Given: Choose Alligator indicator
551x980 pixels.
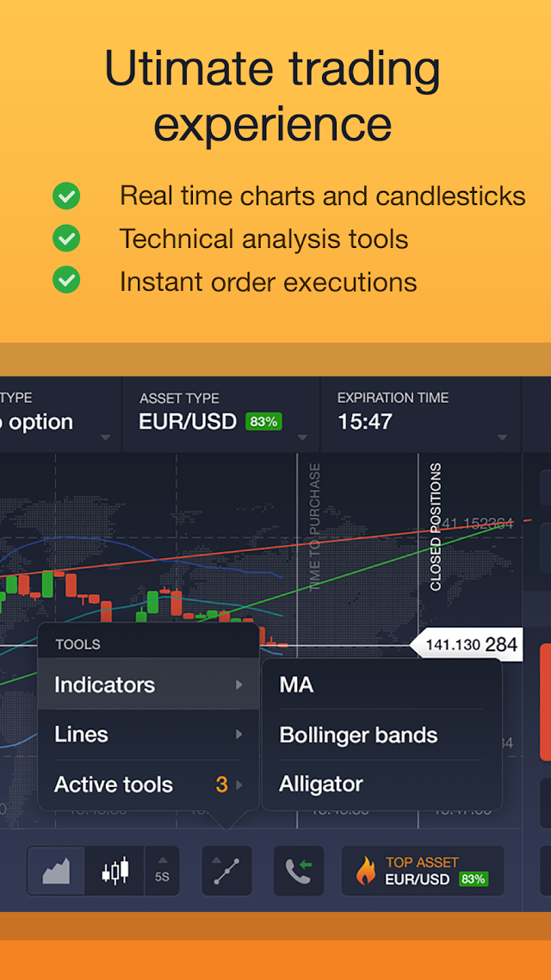Looking at the screenshot, I should pyautogui.click(x=381, y=783).
